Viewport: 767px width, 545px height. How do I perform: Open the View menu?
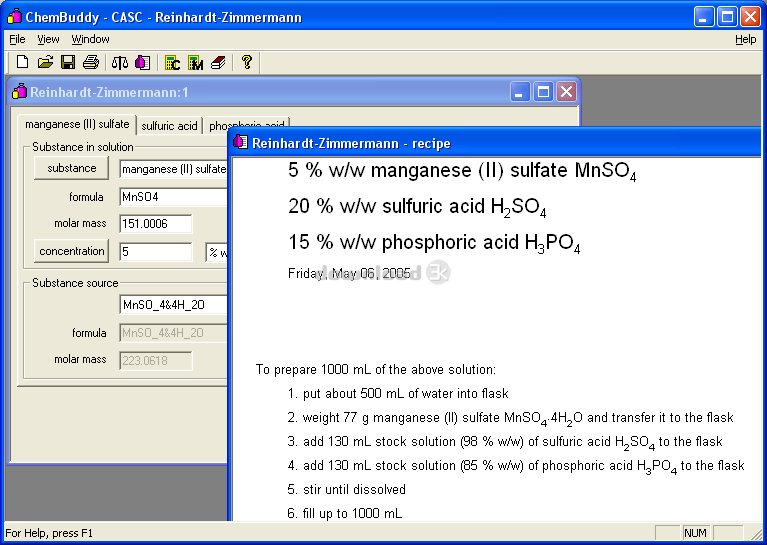coord(48,39)
